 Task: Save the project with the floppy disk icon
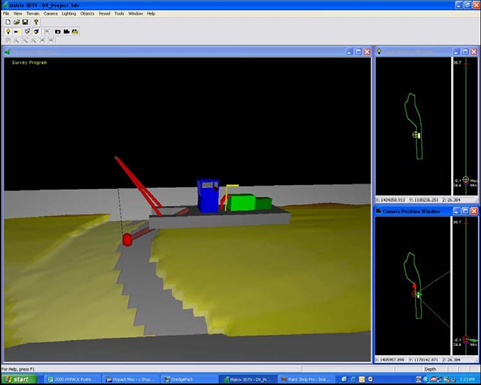[25, 22]
